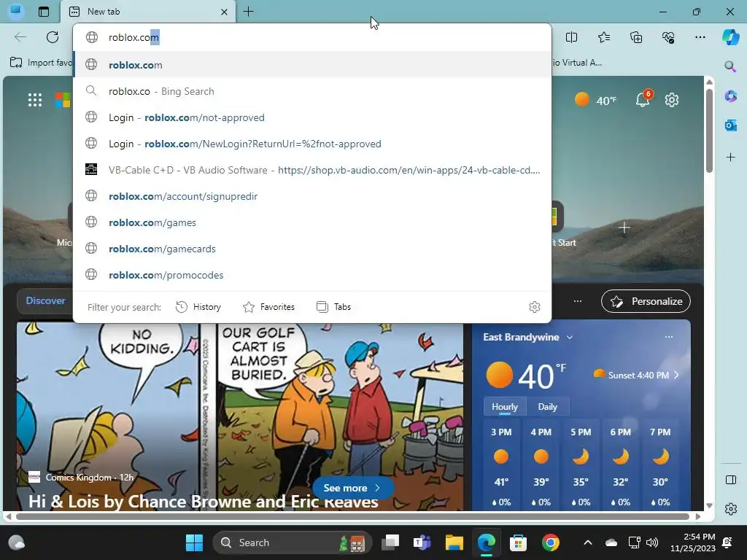Screen dimensions: 747x560
Task: Click the Personalize button
Action: tap(646, 301)
